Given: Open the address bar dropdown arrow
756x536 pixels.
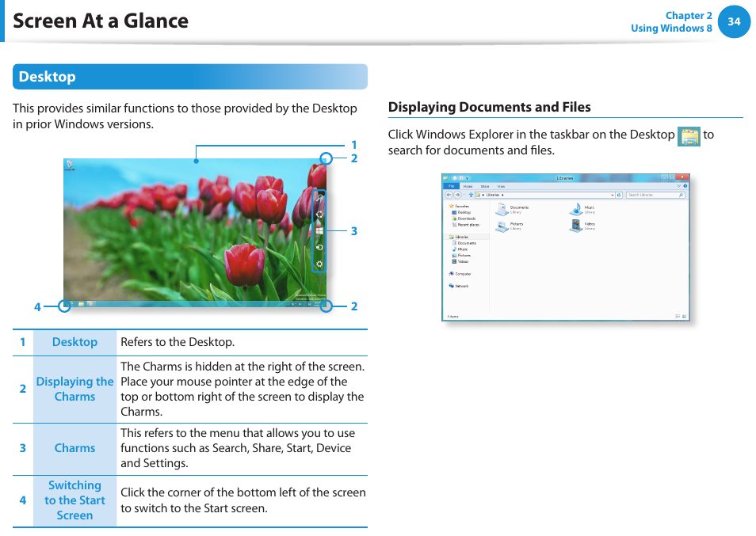Looking at the screenshot, I should click(x=614, y=195).
